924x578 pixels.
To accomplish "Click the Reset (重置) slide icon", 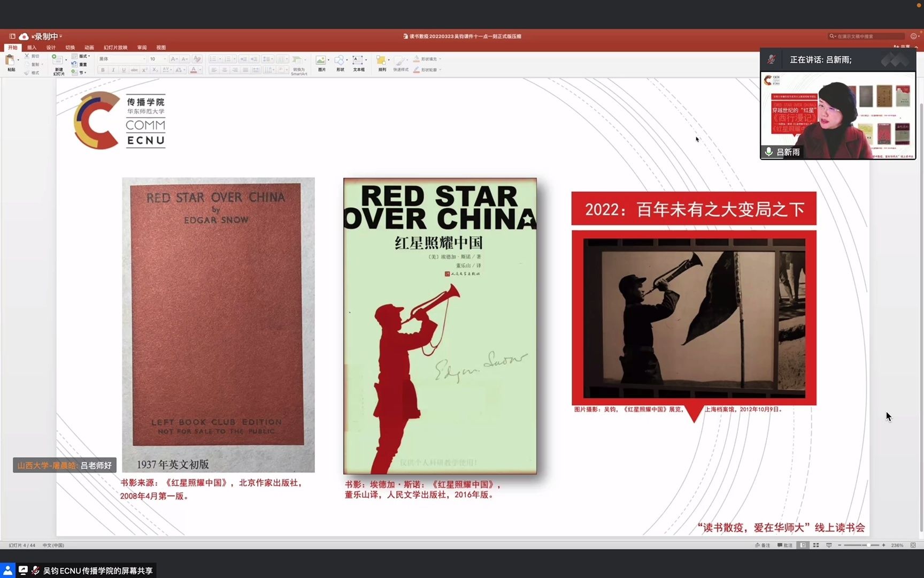I will tap(74, 64).
